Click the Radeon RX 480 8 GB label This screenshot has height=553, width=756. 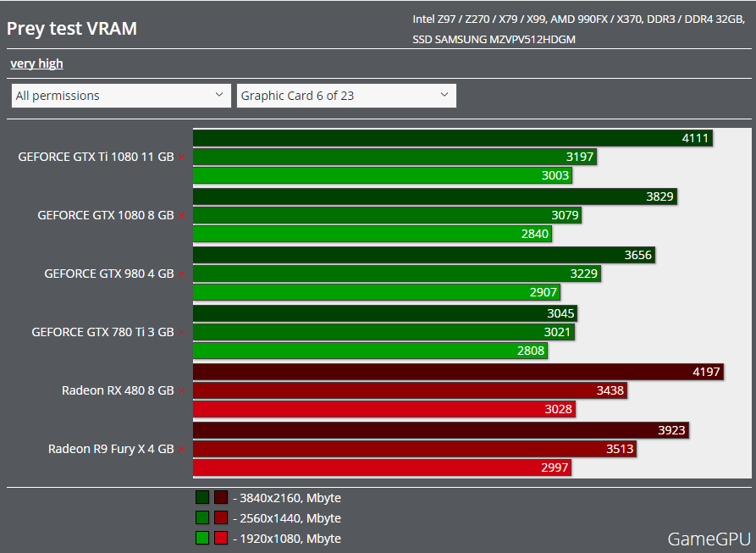tap(118, 390)
